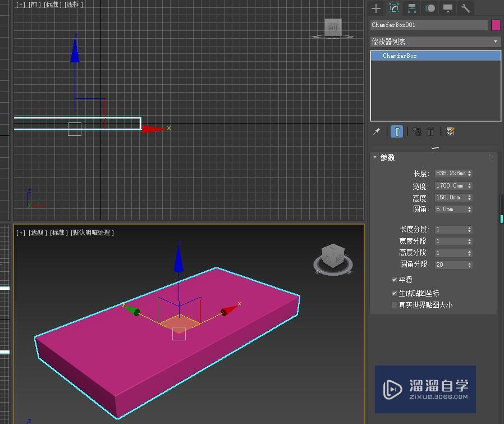Open the Display panel tab
504x424 pixels.
[x=448, y=8]
